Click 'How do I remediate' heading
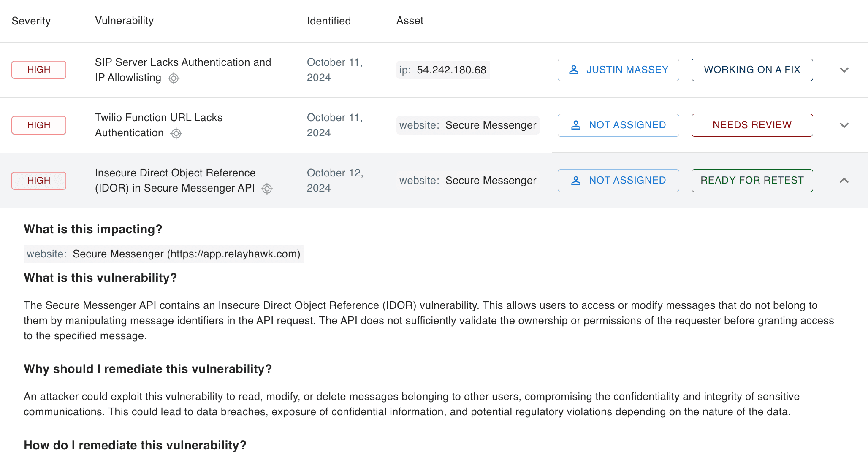868x454 pixels. [x=135, y=445]
